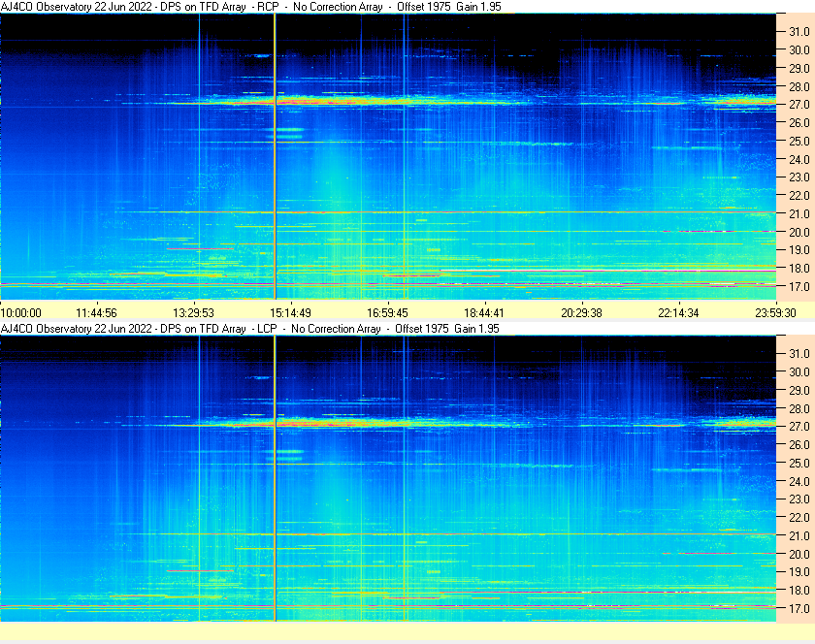Click the 23.0 frequency label on RCP plot
Viewport: 815px width, 644px height.
coord(799,177)
